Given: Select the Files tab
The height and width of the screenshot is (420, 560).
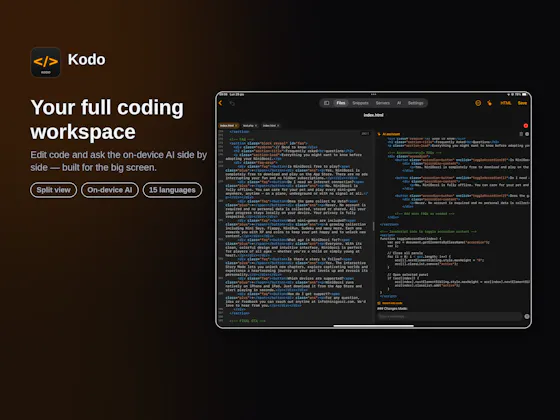Looking at the screenshot, I should click(x=341, y=103).
